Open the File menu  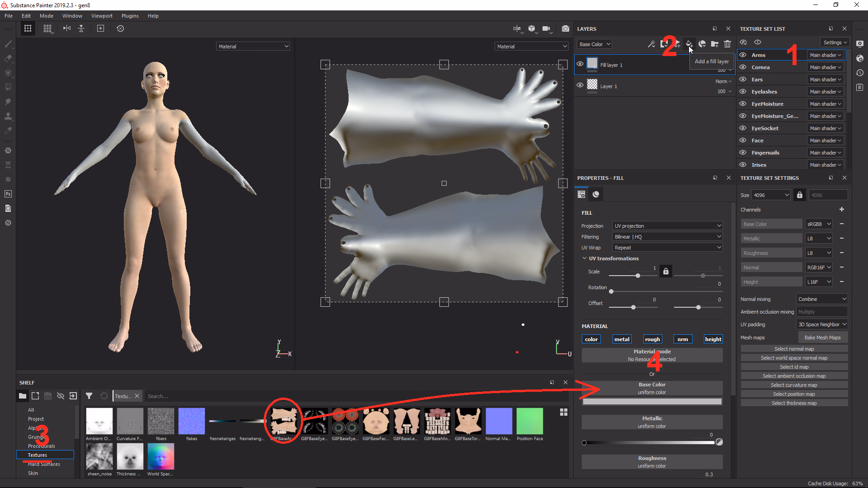click(x=9, y=16)
